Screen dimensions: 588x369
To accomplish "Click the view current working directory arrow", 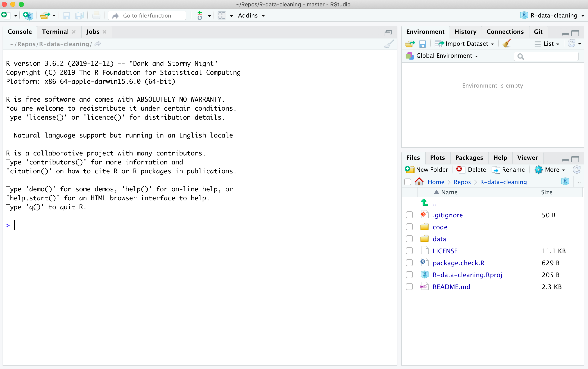I will [98, 44].
